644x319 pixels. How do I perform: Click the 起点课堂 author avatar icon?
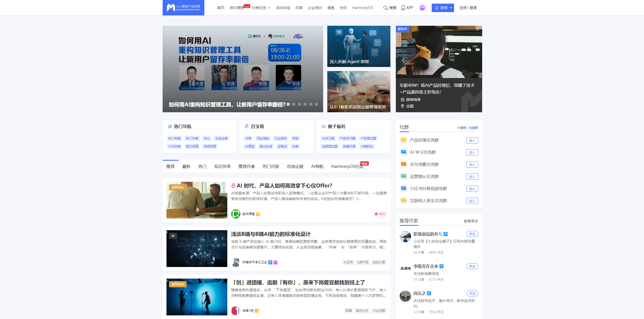tap(235, 214)
